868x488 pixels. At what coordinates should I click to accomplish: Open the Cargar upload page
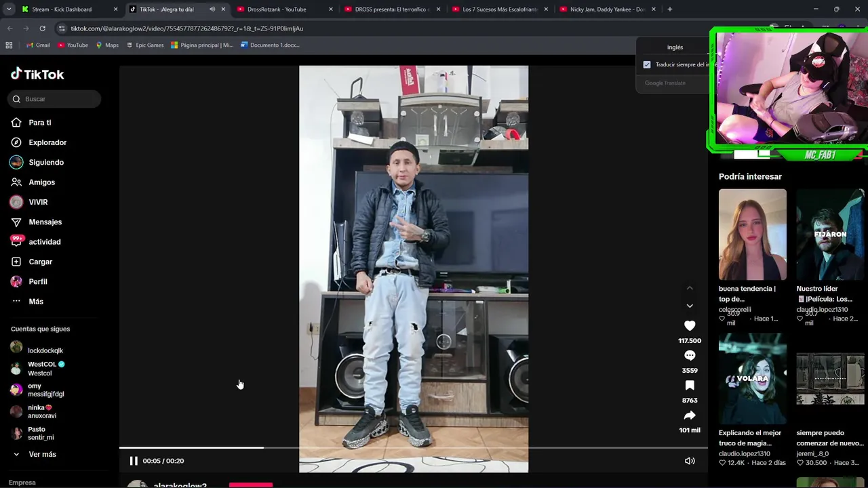31,262
